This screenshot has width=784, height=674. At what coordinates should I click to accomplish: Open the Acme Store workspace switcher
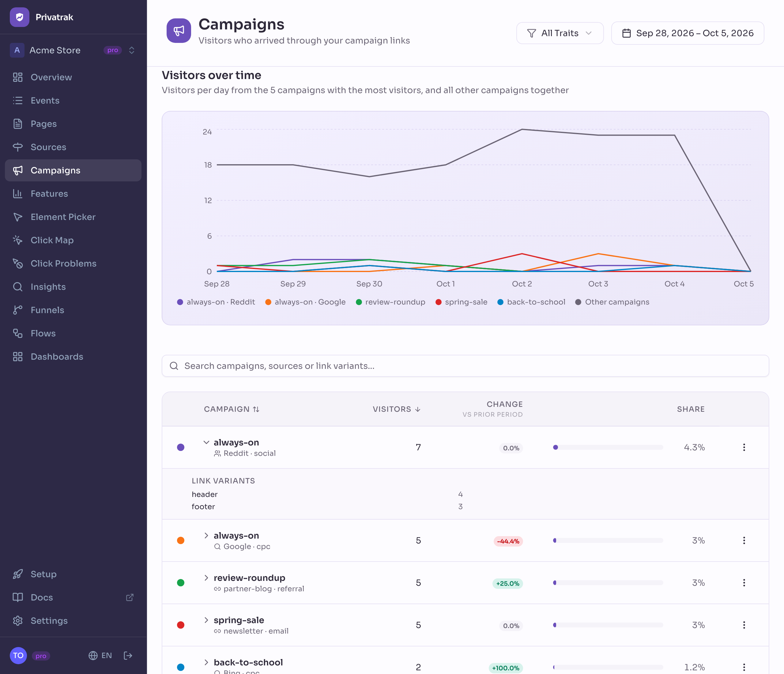click(73, 50)
